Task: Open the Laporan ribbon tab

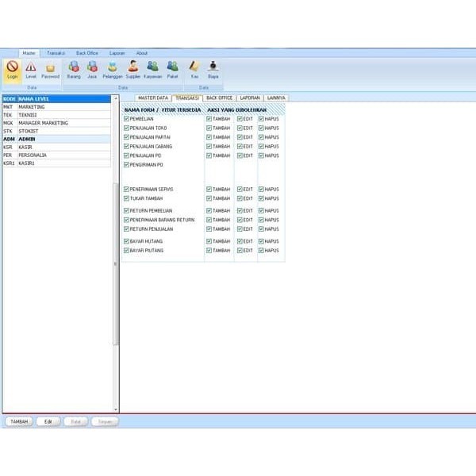Action: (x=117, y=53)
